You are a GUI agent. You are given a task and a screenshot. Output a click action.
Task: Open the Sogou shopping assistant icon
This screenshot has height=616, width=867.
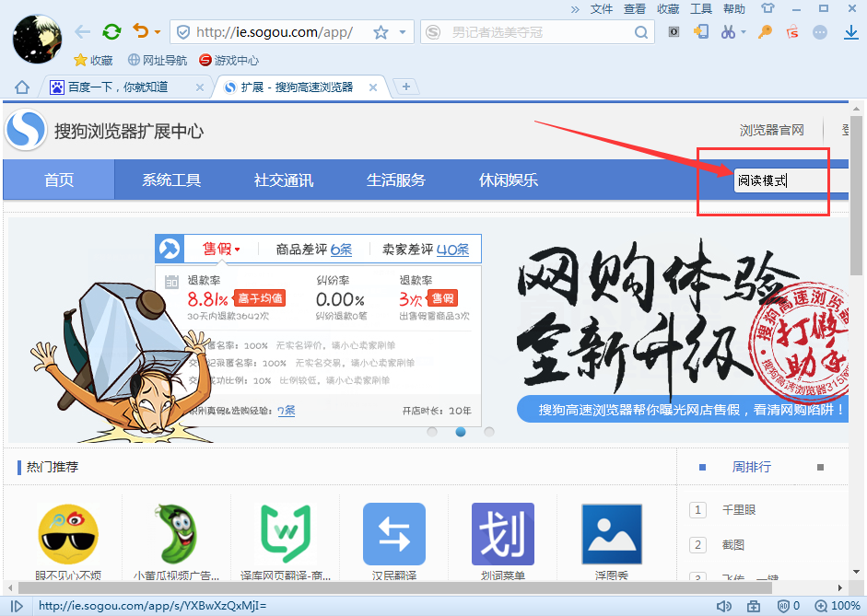click(x=793, y=31)
